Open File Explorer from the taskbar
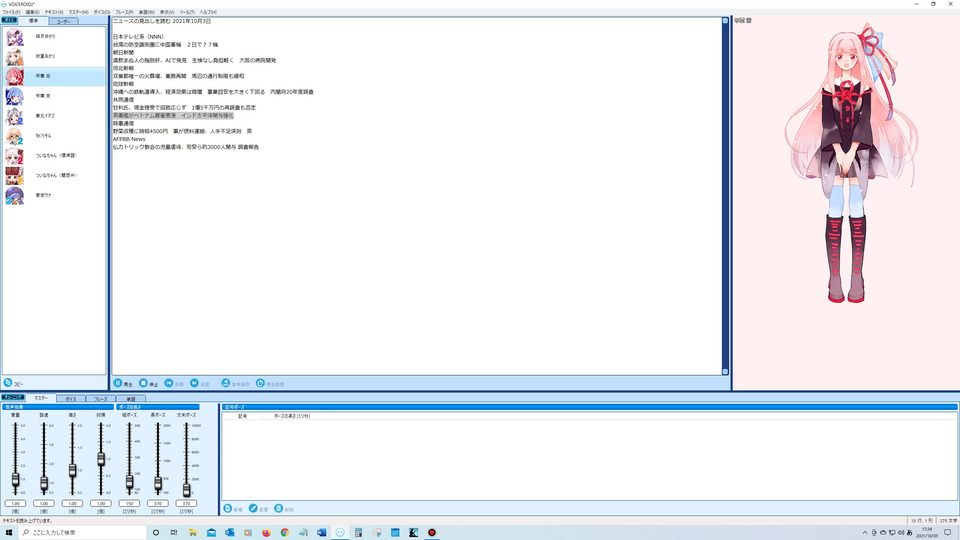The image size is (960, 540). 192,533
